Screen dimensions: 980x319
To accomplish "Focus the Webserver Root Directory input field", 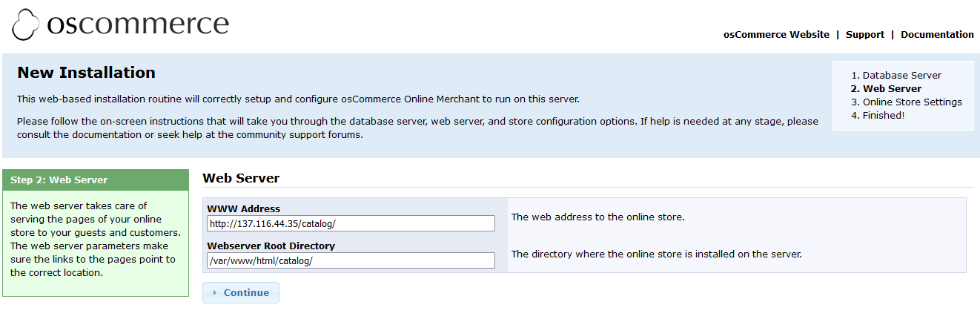I will pos(351,260).
